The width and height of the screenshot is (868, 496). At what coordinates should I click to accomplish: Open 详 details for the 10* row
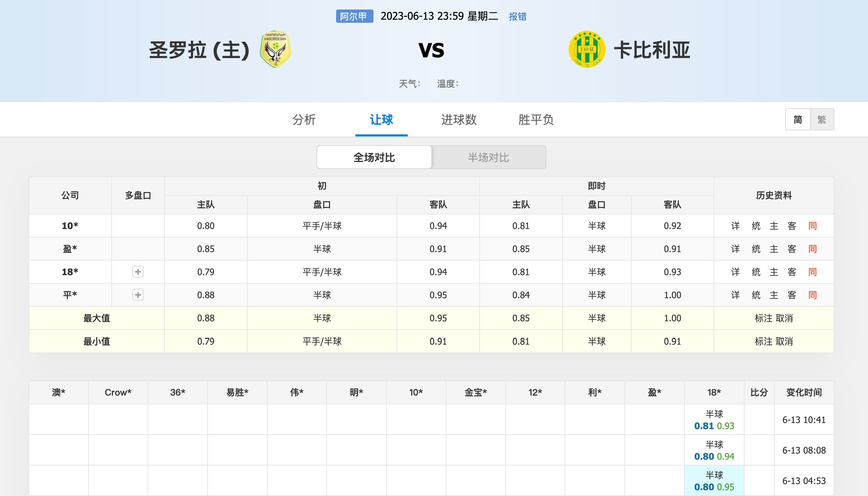click(735, 226)
